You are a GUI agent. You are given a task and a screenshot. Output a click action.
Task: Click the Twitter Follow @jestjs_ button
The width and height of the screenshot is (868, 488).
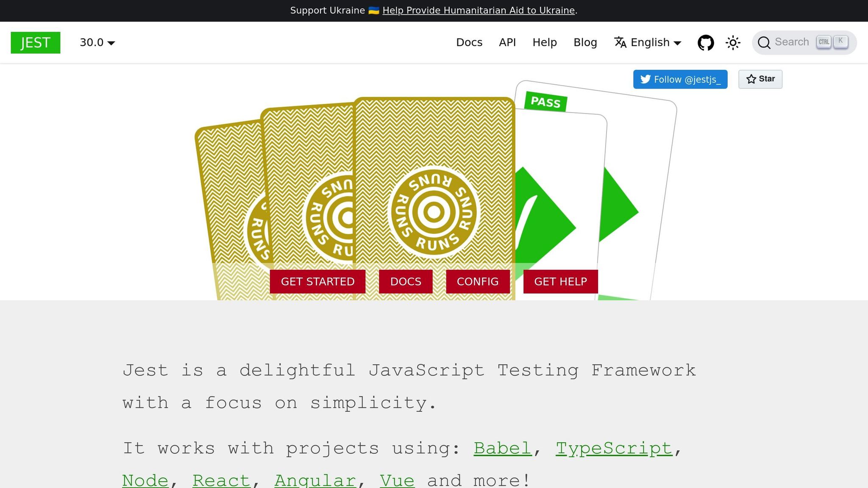click(680, 79)
